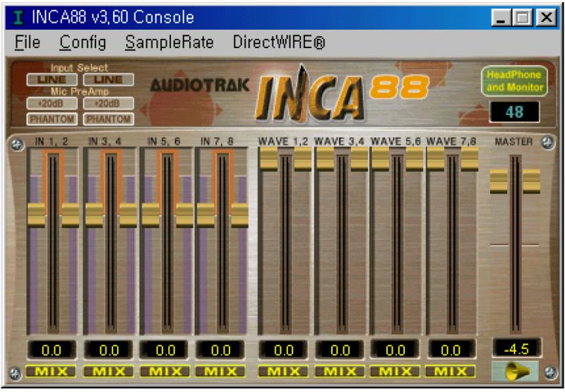Toggle MIX button under IN 5, 6
This screenshot has width=565, height=392.
pyautogui.click(x=165, y=372)
